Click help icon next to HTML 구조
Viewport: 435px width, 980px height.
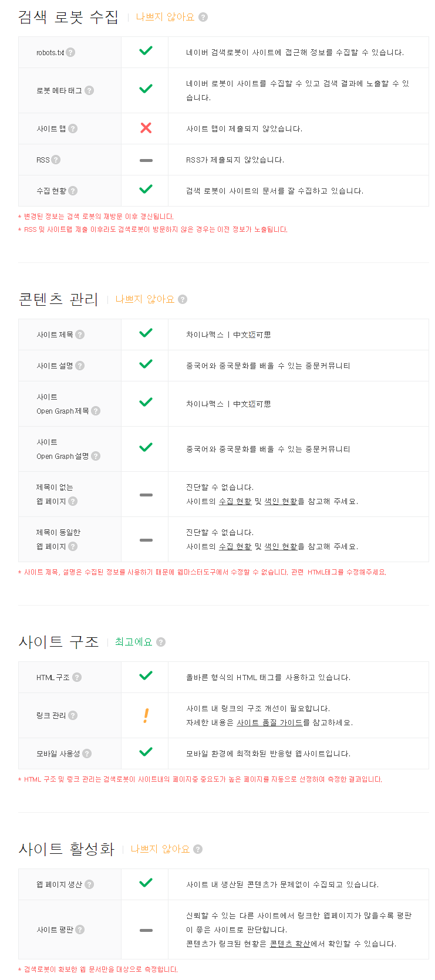click(x=77, y=677)
